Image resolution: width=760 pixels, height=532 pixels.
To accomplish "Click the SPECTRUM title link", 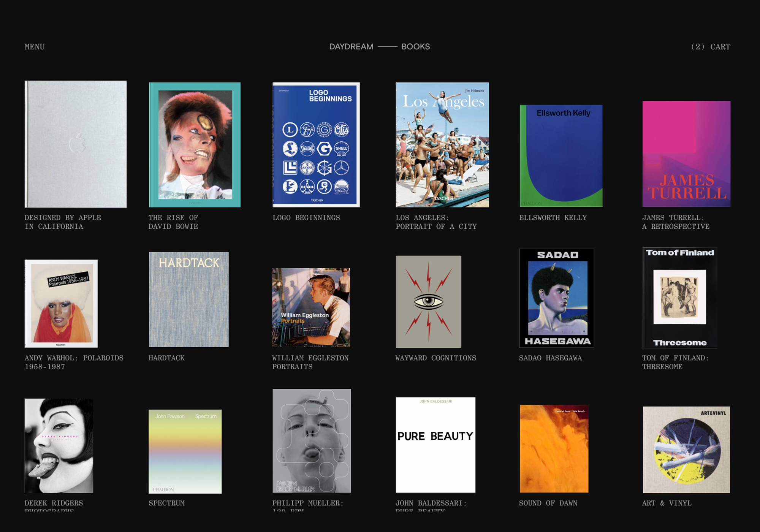I will click(166, 503).
